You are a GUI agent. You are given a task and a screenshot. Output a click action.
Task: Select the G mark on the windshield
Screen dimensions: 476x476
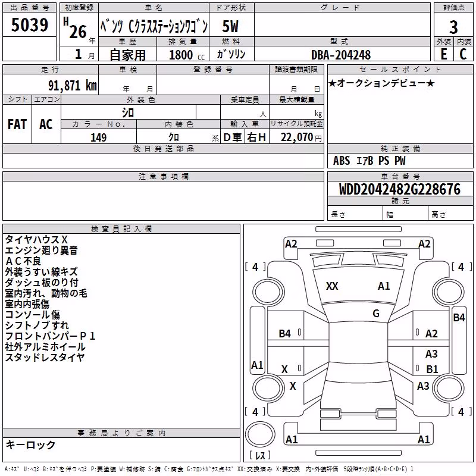376,314
